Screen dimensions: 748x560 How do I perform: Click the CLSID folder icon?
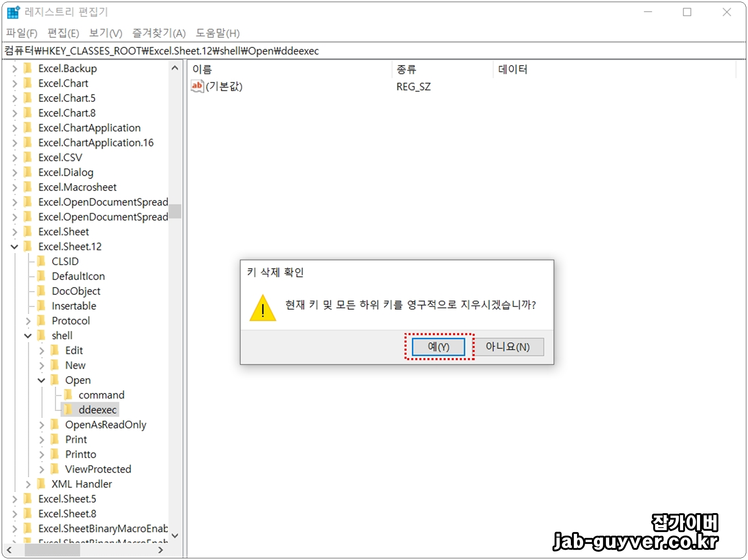click(x=41, y=261)
